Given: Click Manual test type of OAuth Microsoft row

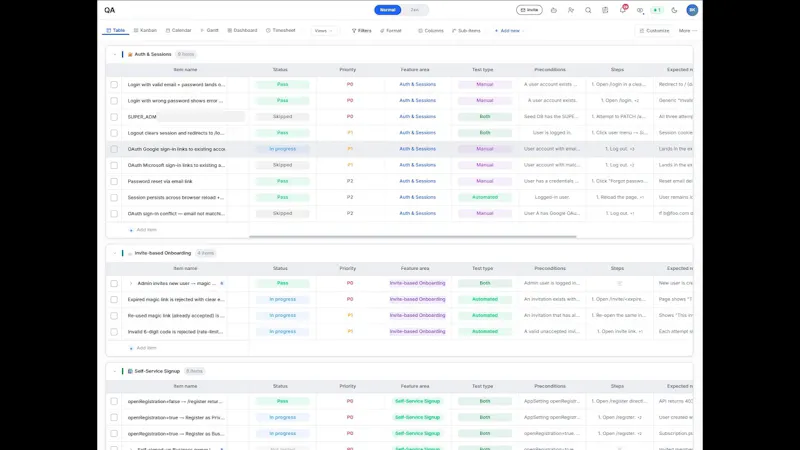Looking at the screenshot, I should [x=485, y=165].
